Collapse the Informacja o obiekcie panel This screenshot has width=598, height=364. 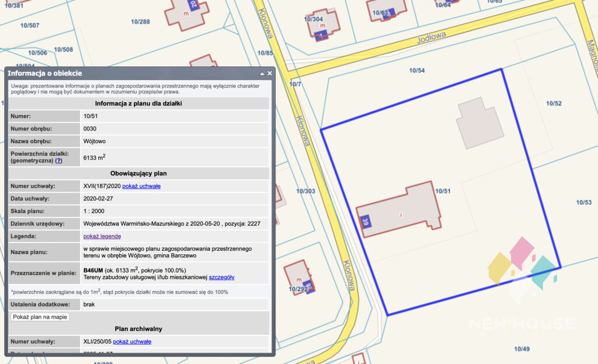tap(262, 73)
